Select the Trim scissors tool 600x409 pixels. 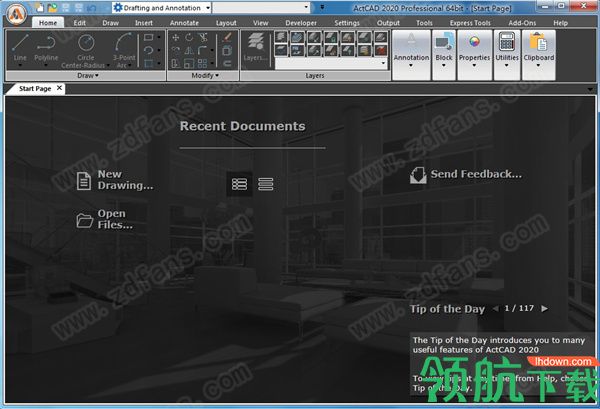tap(203, 37)
